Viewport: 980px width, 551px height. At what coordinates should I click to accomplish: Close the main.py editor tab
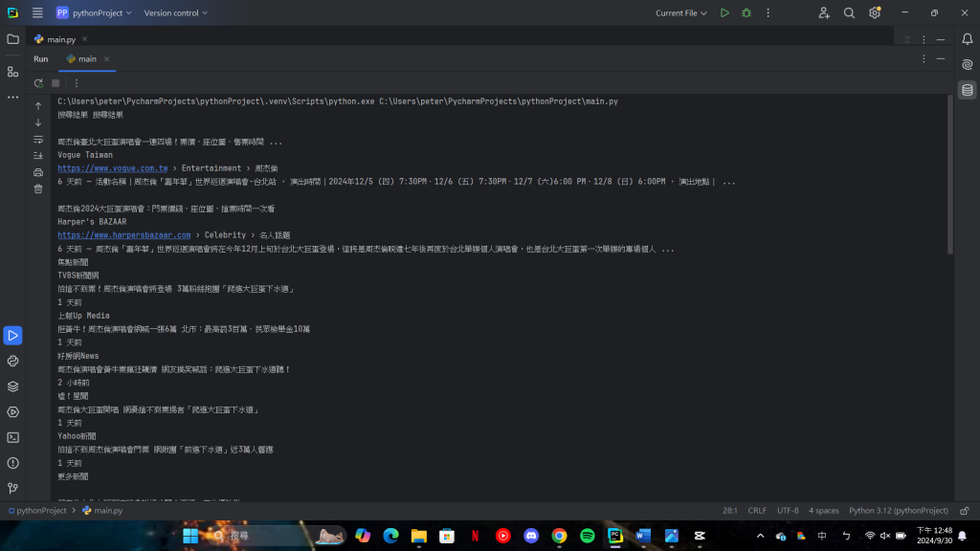pyautogui.click(x=84, y=38)
